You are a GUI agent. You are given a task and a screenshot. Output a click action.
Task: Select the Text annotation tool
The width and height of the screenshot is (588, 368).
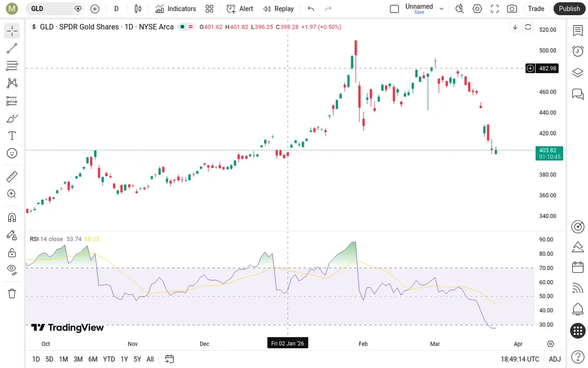point(12,136)
